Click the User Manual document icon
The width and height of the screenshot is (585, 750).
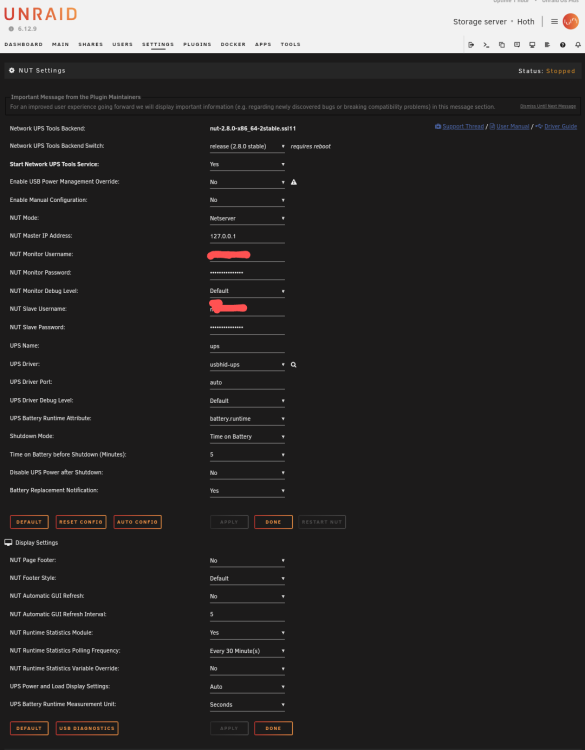[492, 126]
